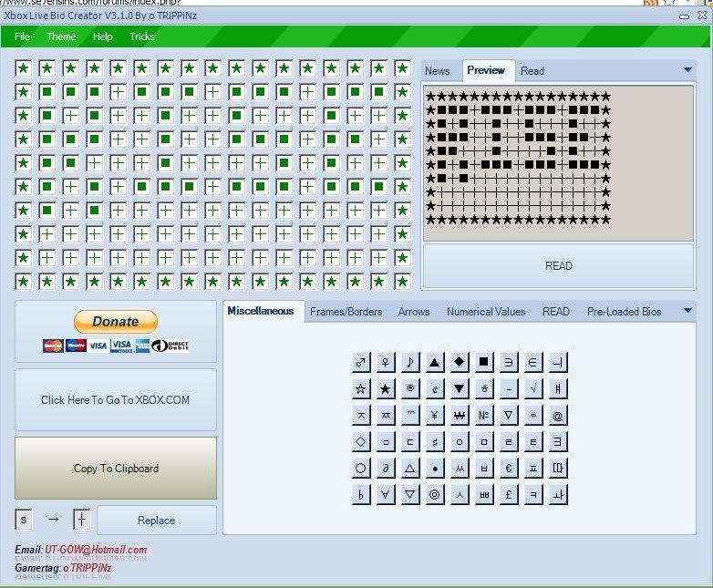
Task: Expand the tab list arrow beside Read tab
Action: click(687, 70)
